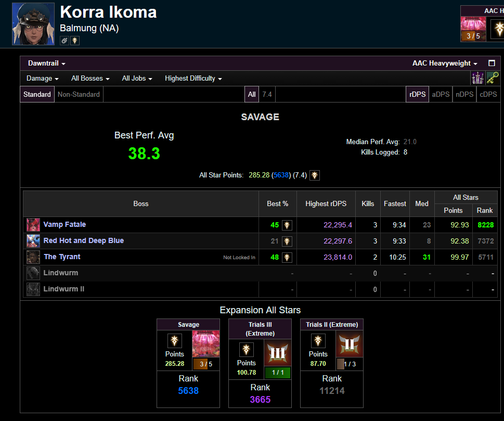Click the job icon in the Savage all stars card
This screenshot has height=421, width=504.
click(x=175, y=341)
